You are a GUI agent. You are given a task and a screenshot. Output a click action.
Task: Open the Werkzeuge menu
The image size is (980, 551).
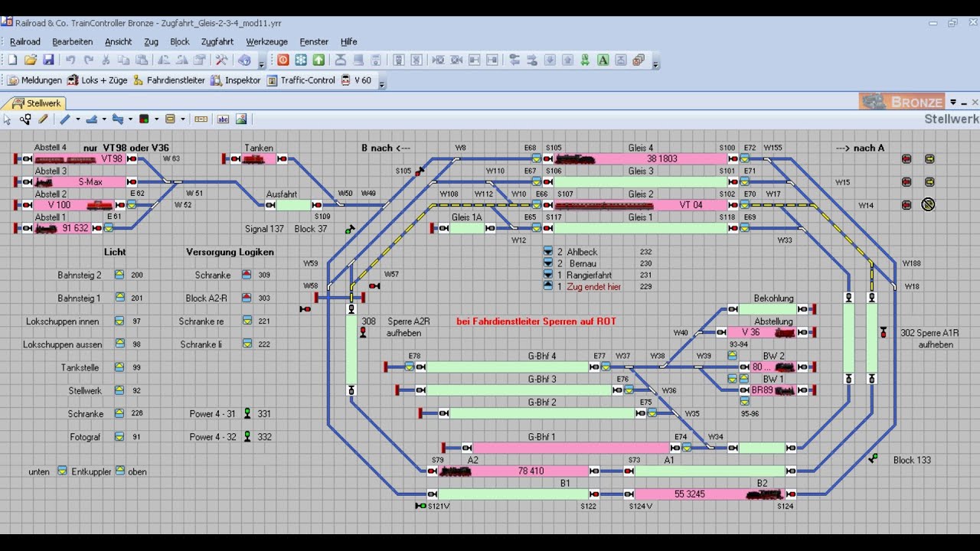pyautogui.click(x=266, y=42)
